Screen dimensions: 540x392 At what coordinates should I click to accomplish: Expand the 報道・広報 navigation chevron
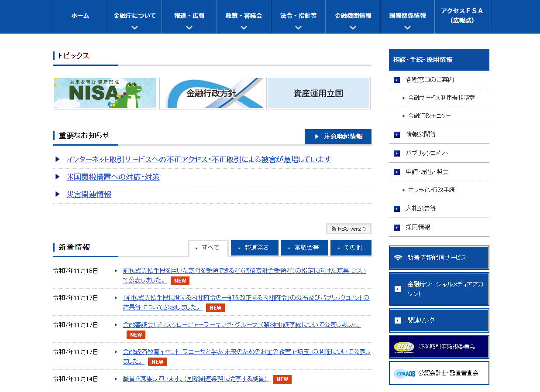(x=189, y=27)
